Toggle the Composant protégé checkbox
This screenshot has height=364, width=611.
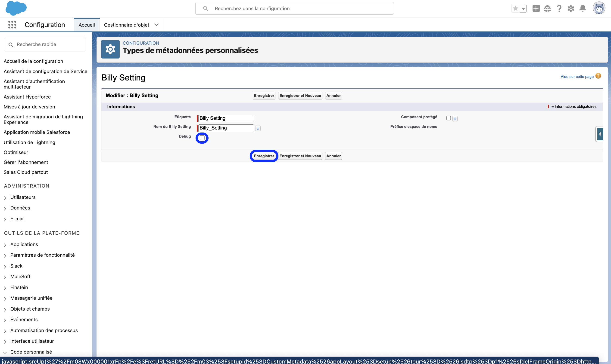pos(449,118)
